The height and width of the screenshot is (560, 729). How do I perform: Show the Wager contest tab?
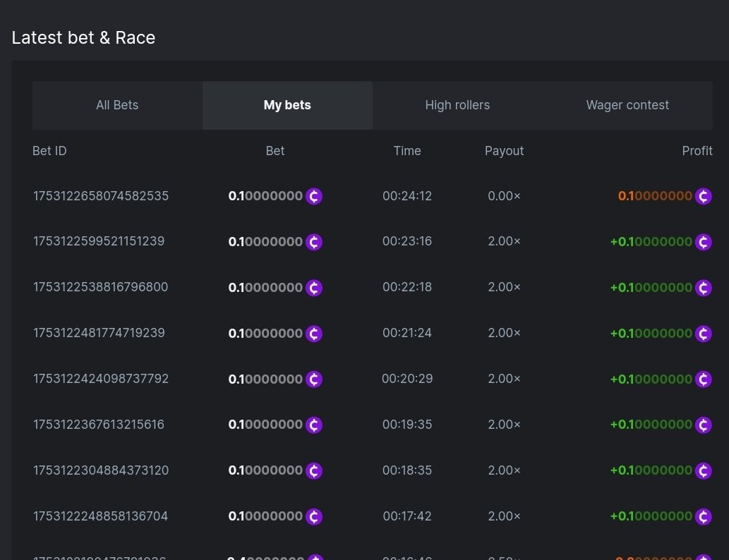point(627,105)
